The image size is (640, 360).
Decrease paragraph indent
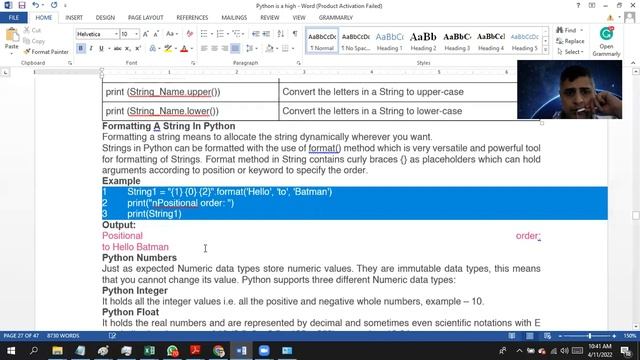[256, 34]
